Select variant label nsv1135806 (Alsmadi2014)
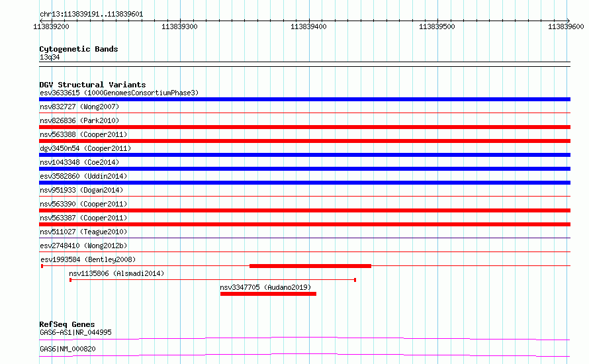Viewport: 589px width, 364px height. tap(116, 273)
